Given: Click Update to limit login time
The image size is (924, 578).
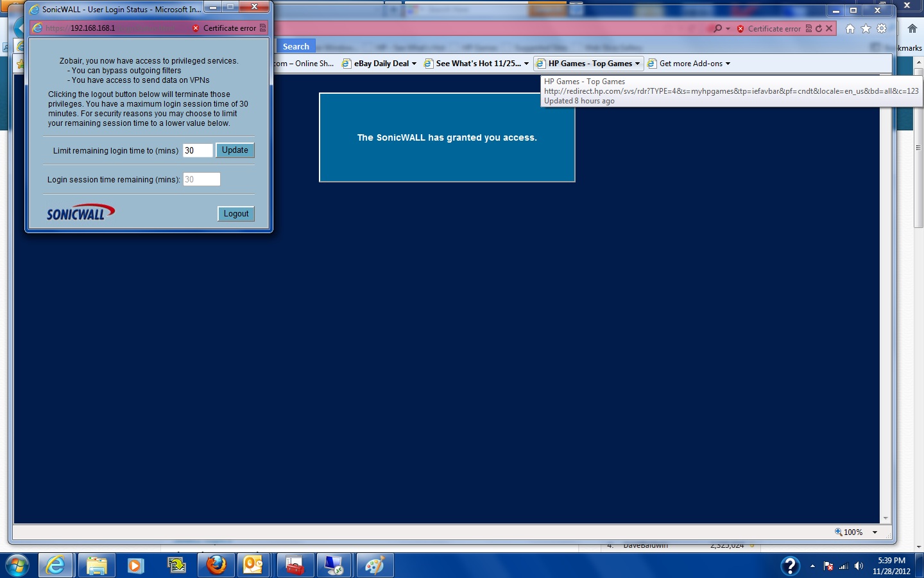Looking at the screenshot, I should (x=235, y=150).
